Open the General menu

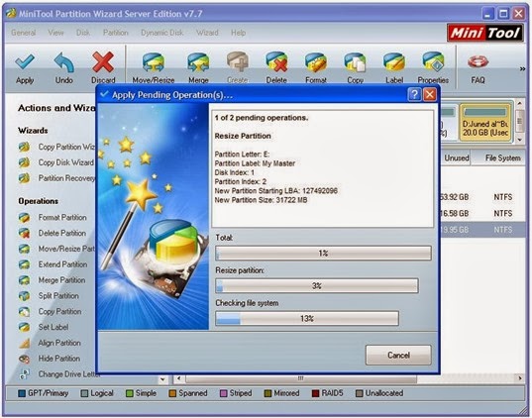coord(24,33)
